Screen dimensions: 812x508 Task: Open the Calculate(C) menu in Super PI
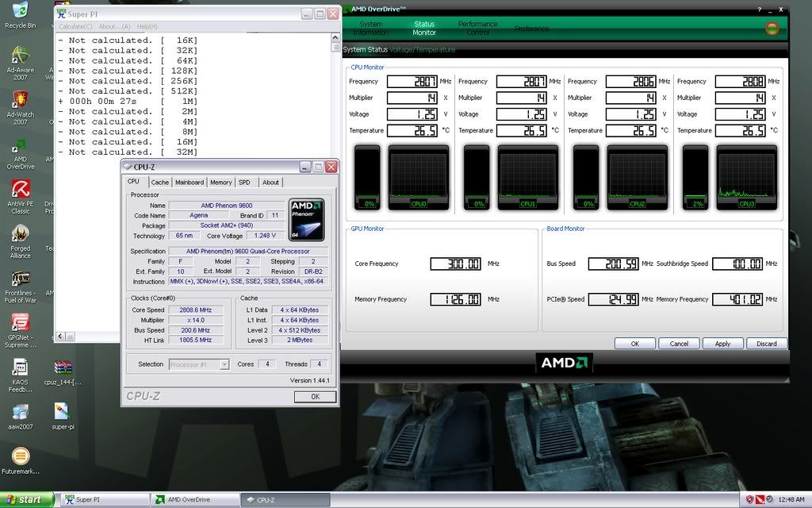pyautogui.click(x=75, y=26)
